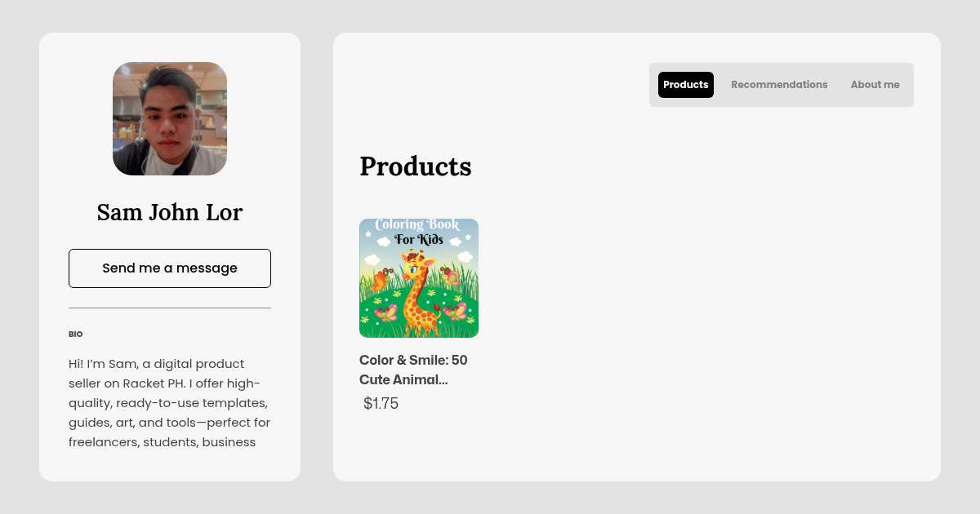The width and height of the screenshot is (980, 514).
Task: Click the Products section heading
Action: [x=416, y=166]
